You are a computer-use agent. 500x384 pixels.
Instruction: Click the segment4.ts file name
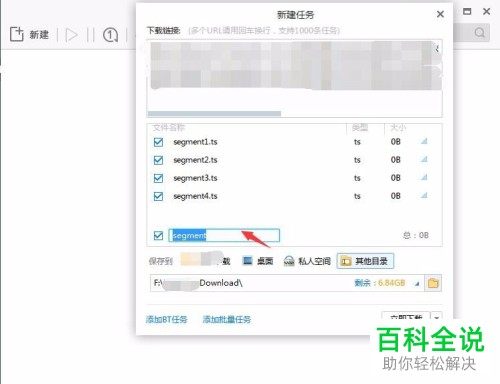(195, 196)
